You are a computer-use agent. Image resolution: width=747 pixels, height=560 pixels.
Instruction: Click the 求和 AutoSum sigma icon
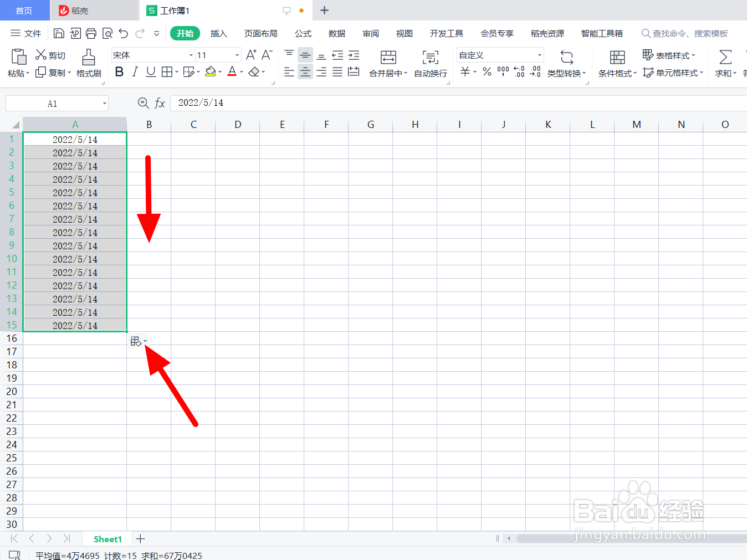pyautogui.click(x=725, y=57)
